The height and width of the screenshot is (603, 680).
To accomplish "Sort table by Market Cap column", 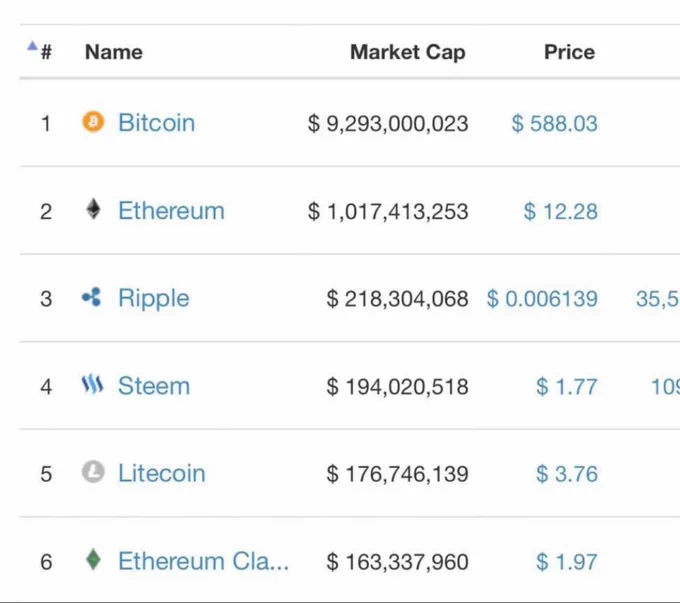I will pyautogui.click(x=408, y=52).
